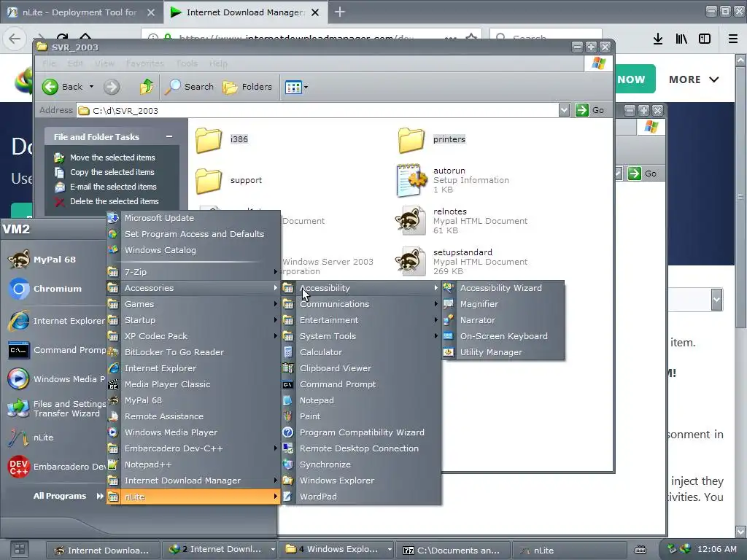
Task: Open Utility Manager
Action: [x=503, y=352]
